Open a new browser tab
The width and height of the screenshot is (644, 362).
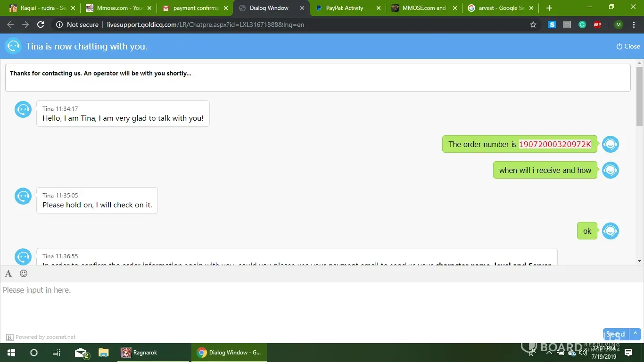549,8
